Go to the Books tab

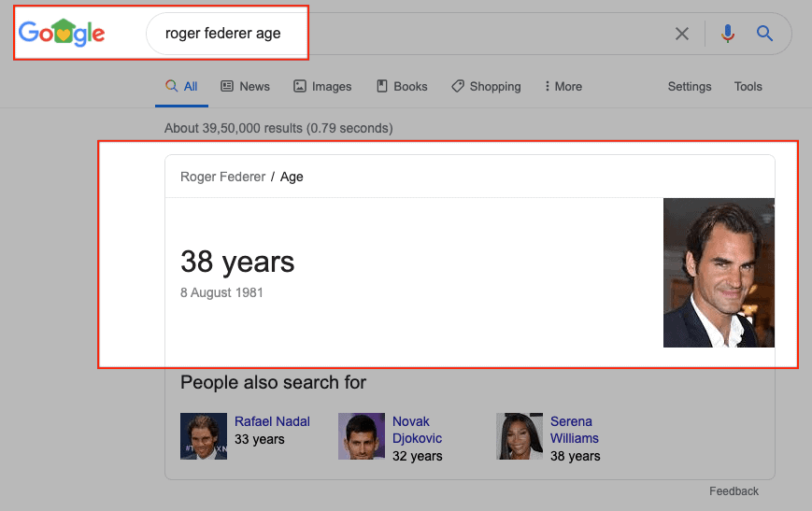[402, 86]
